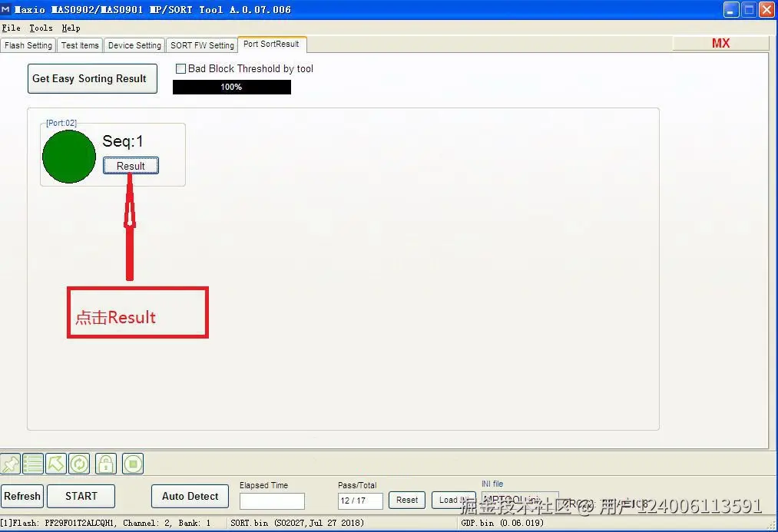Image resolution: width=778 pixels, height=532 pixels.
Task: Minimize the Maxio tool window
Action: (x=731, y=9)
